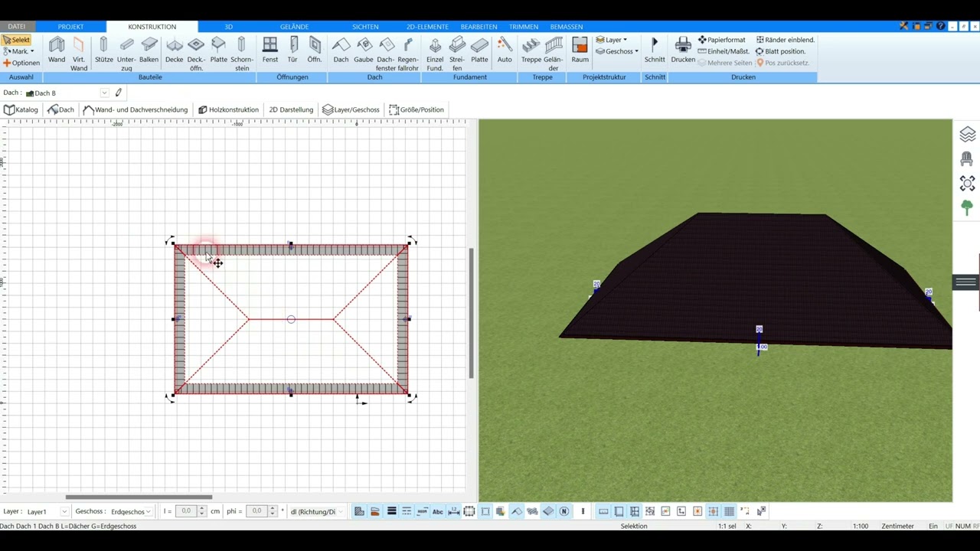Pick the Dachfenster tool
The image size is (980, 551).
click(x=386, y=54)
